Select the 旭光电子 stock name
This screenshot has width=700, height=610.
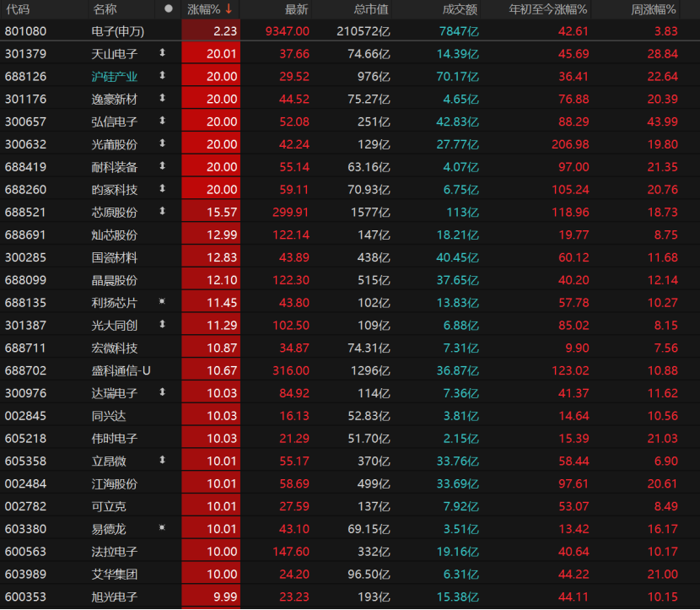coord(115,597)
